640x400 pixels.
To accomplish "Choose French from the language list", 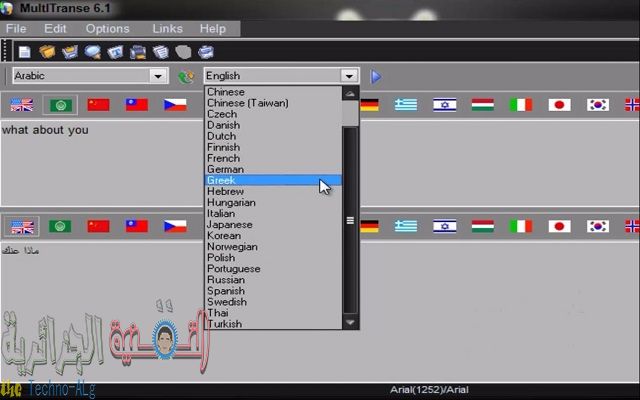I will (273, 158).
